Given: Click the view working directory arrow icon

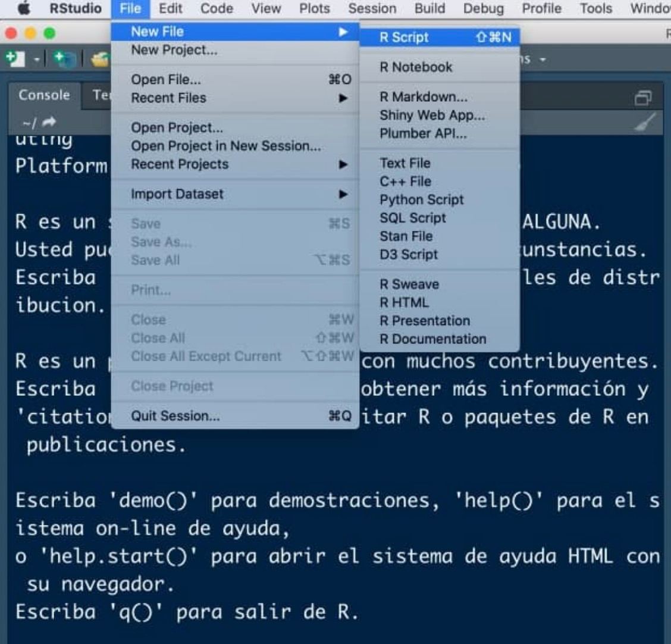Looking at the screenshot, I should [x=49, y=122].
